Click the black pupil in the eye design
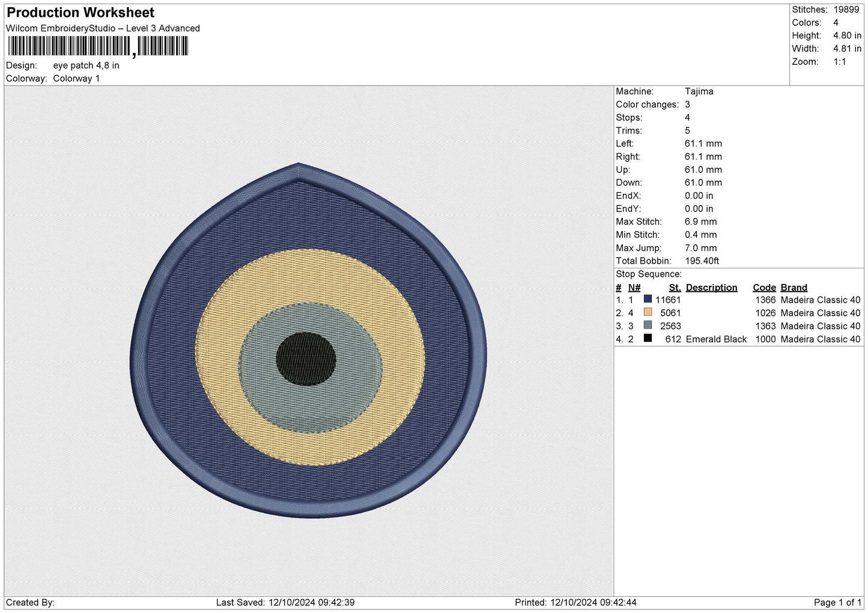The width and height of the screenshot is (868, 613). click(x=306, y=359)
